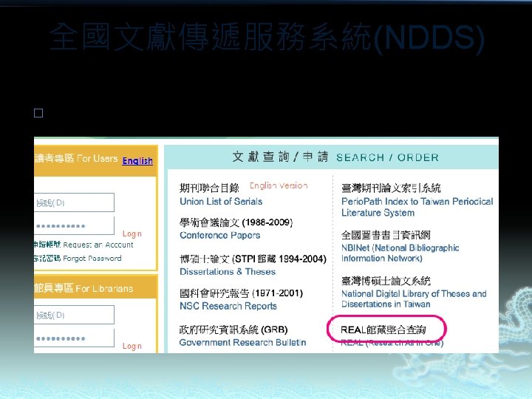Screen dimensions: 532x399
Task: Open the Request an Account link
Action: point(98,245)
